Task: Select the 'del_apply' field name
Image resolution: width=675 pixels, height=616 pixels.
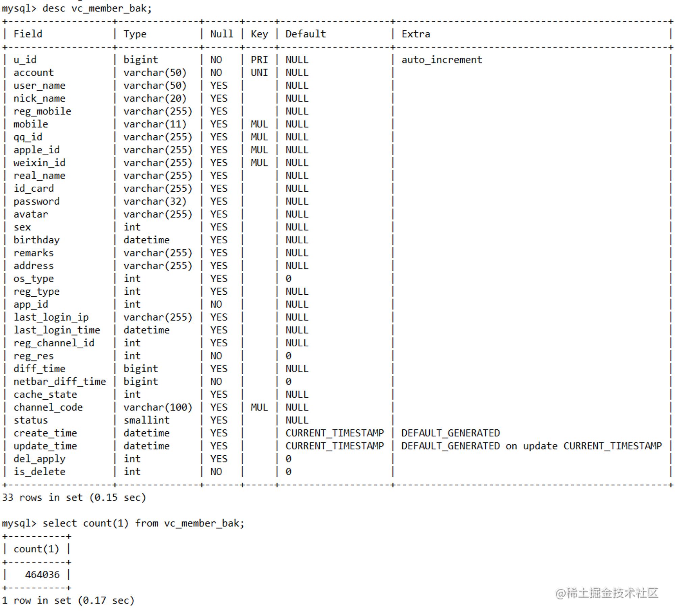Action: (39, 459)
